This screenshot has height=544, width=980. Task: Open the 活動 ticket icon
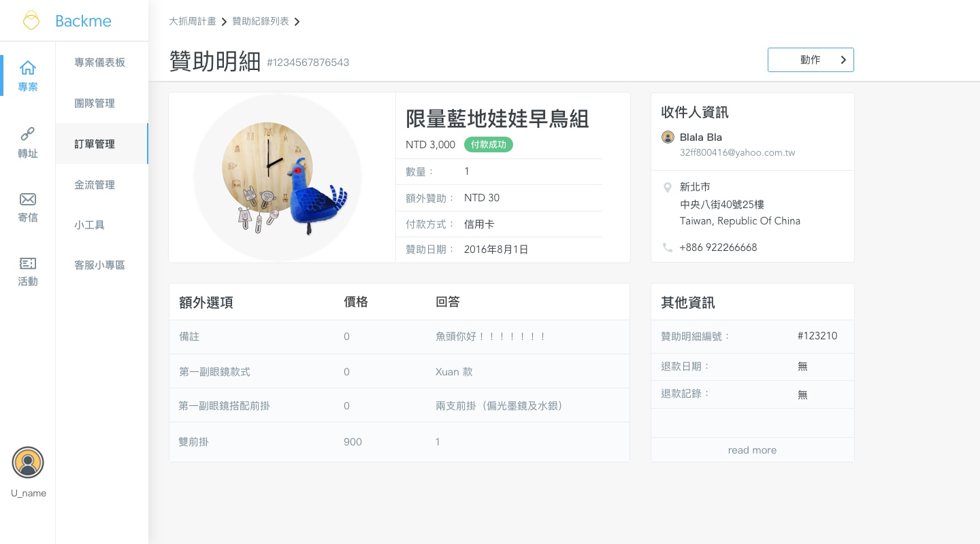click(28, 263)
